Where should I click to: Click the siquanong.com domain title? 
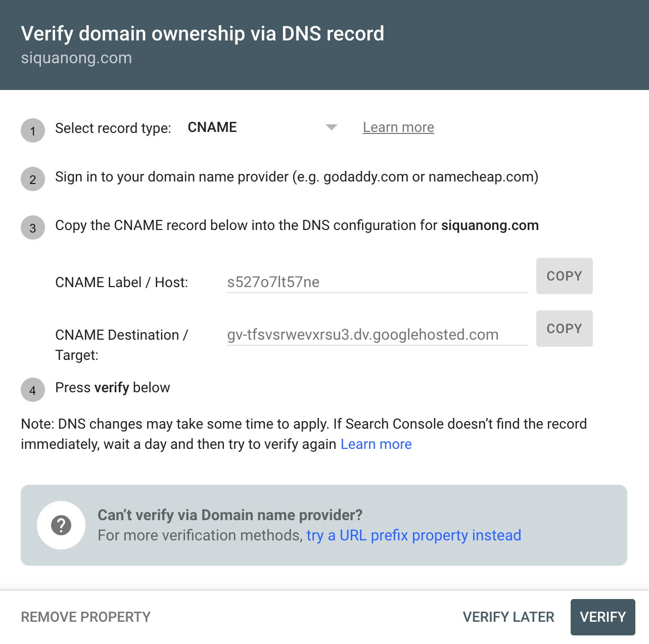pos(76,58)
